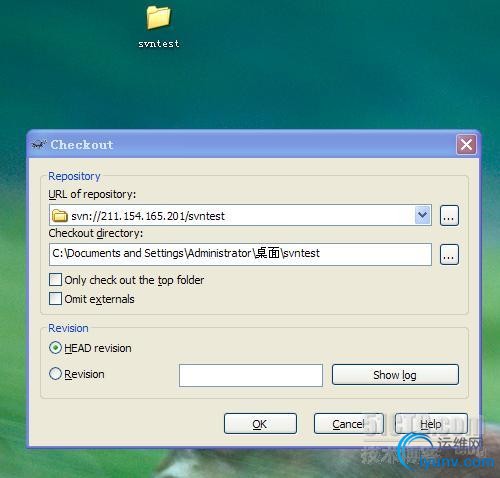Open the Show log button
This screenshot has width=500, height=478.
(x=395, y=375)
